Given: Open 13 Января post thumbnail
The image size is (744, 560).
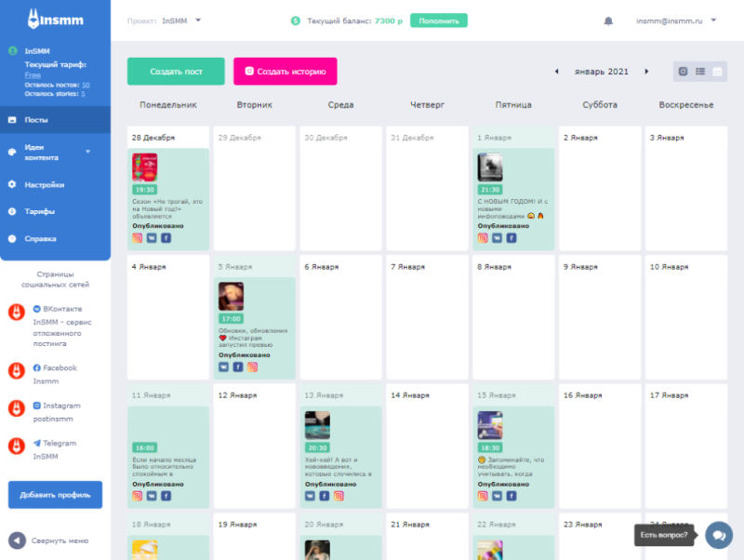Looking at the screenshot, I should coord(317,425).
